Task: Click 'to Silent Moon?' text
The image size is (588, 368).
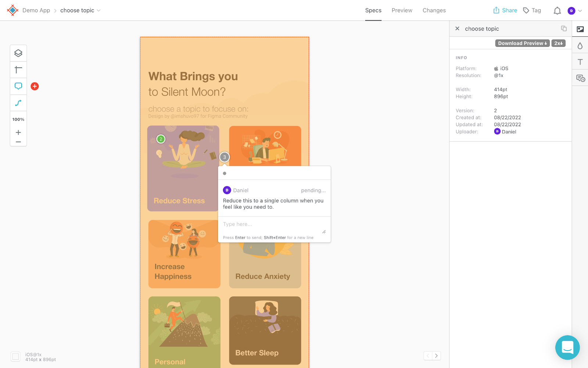Action: pyautogui.click(x=187, y=92)
